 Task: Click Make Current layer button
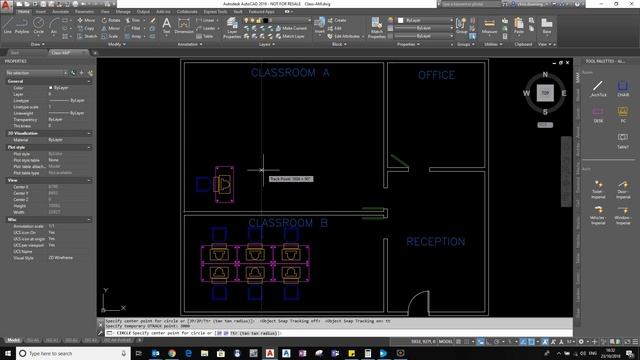click(291, 28)
